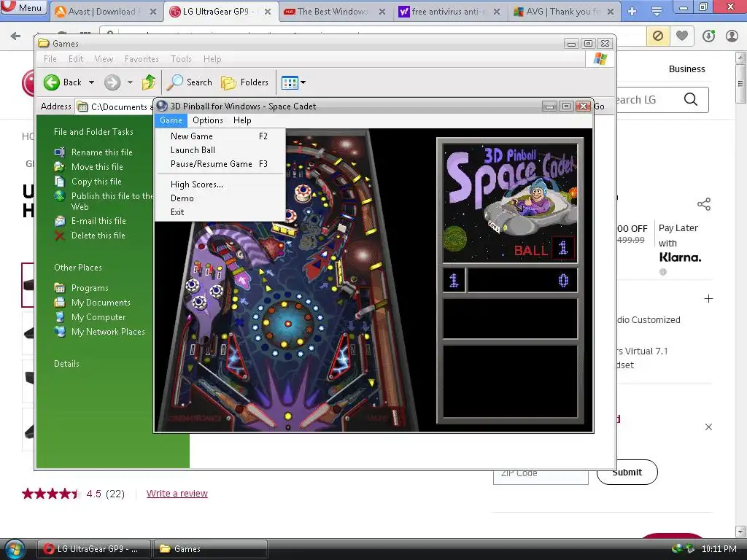This screenshot has height=560, width=747.
Task: Click the Opera Menu button
Action: [23, 7]
